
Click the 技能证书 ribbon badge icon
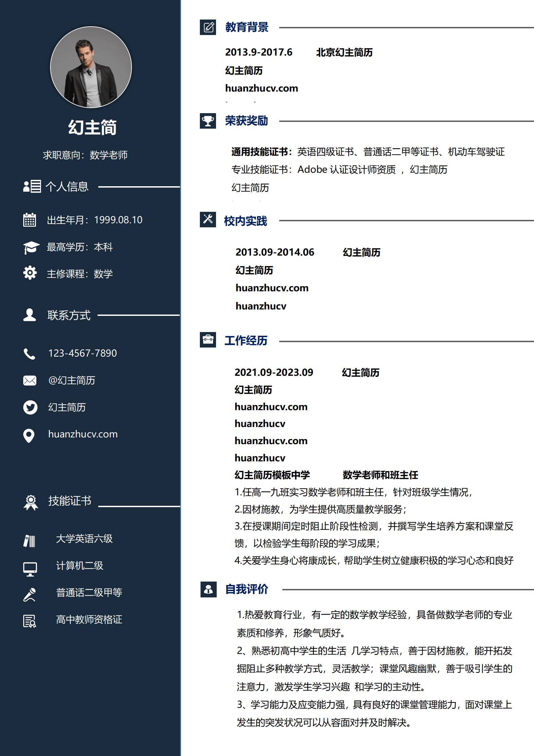31,502
